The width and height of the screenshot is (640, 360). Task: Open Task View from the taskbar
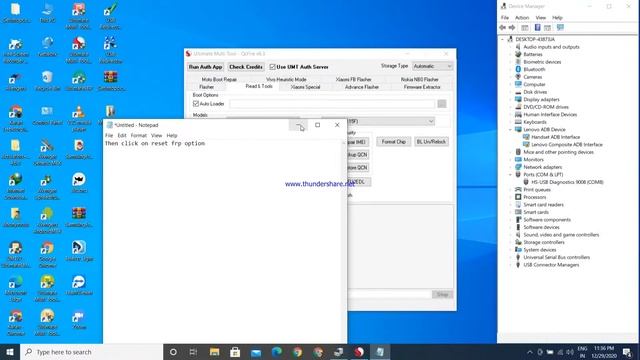(x=193, y=352)
